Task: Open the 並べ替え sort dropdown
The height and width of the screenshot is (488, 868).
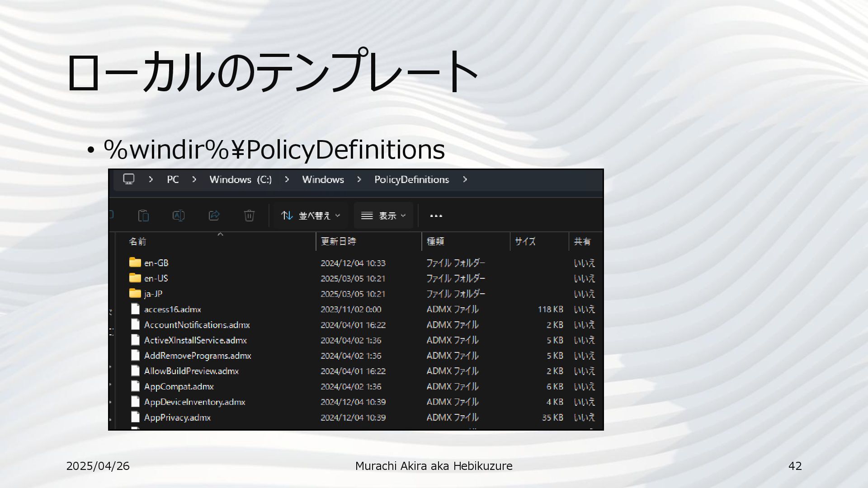Action: (x=311, y=216)
